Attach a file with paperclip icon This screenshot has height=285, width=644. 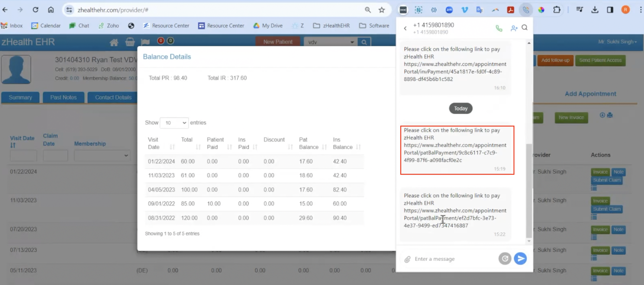click(x=407, y=259)
